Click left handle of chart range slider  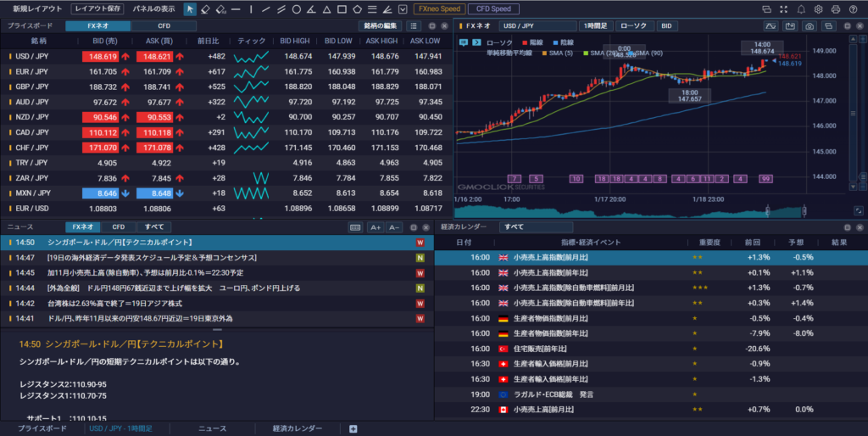point(768,211)
